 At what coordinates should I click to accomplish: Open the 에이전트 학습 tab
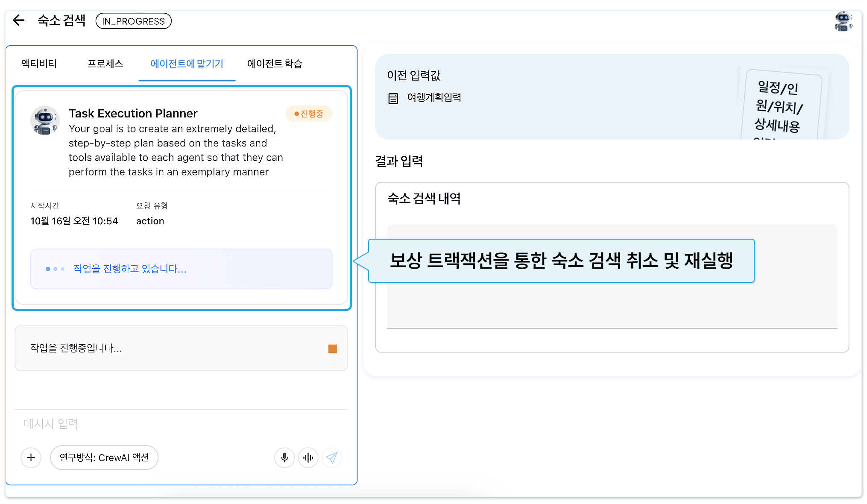point(275,64)
